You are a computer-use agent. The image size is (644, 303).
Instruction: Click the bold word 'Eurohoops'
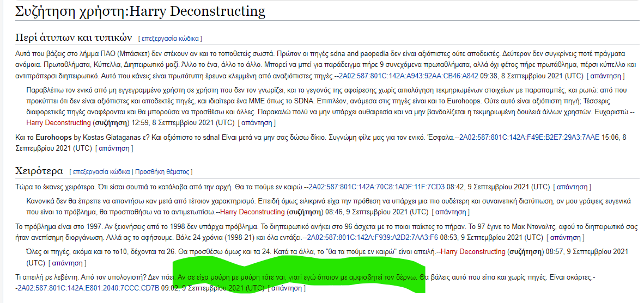tap(54, 137)
